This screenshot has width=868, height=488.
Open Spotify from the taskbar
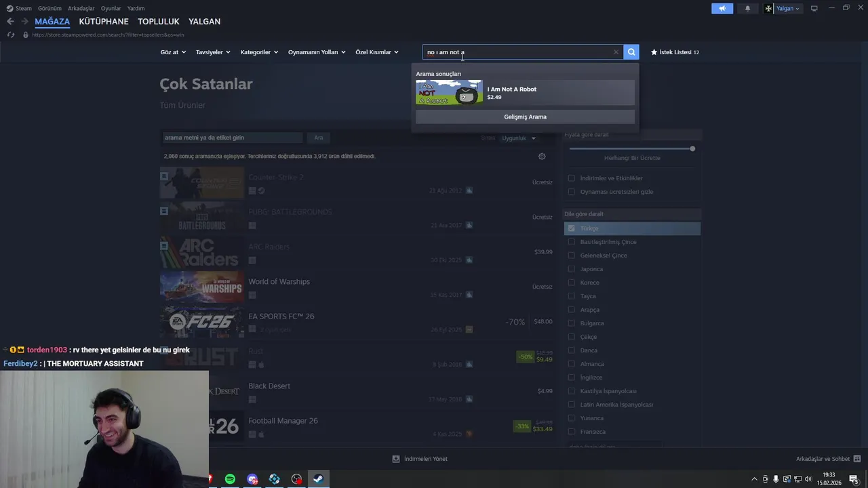coord(230,479)
